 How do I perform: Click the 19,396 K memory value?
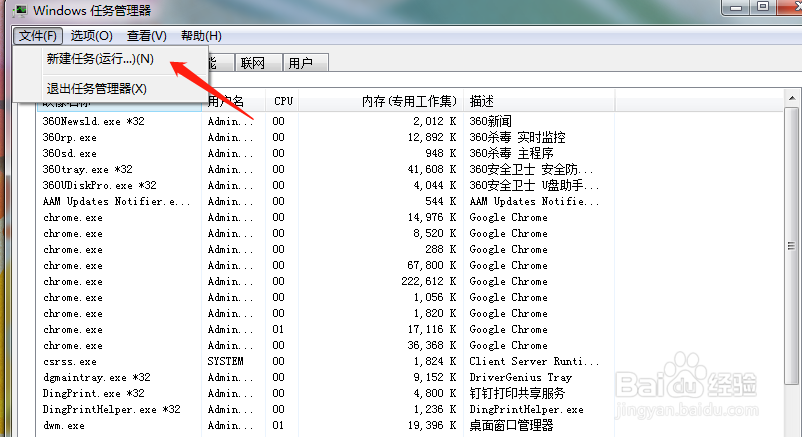432,425
